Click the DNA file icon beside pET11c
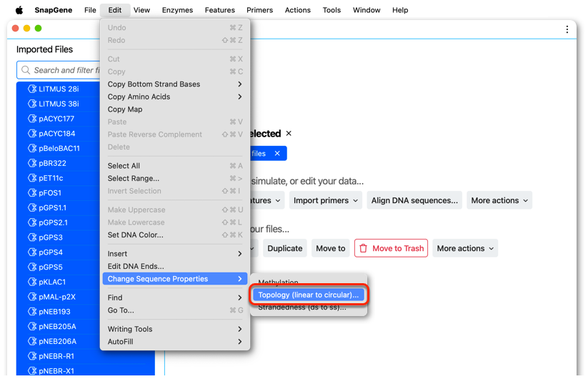Screen dimensions: 588x379 (32, 178)
